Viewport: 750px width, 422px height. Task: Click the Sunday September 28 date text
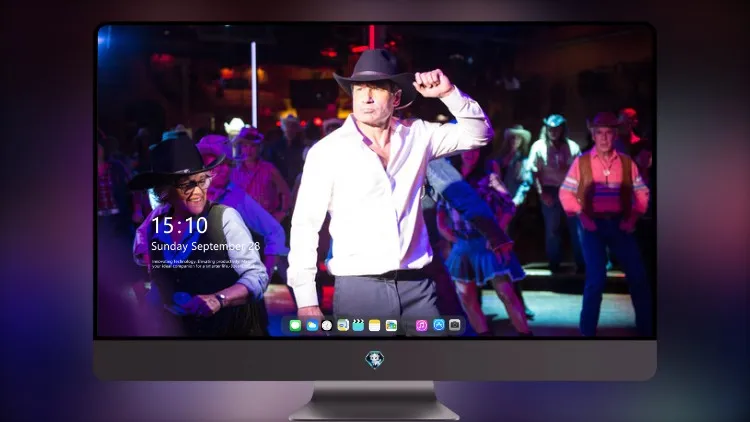[206, 246]
